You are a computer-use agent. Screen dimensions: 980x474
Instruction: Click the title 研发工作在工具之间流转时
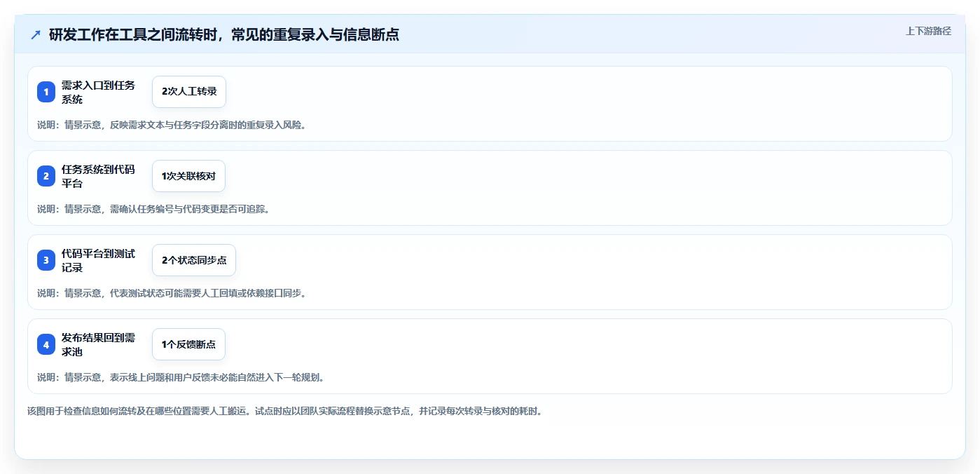pos(224,34)
